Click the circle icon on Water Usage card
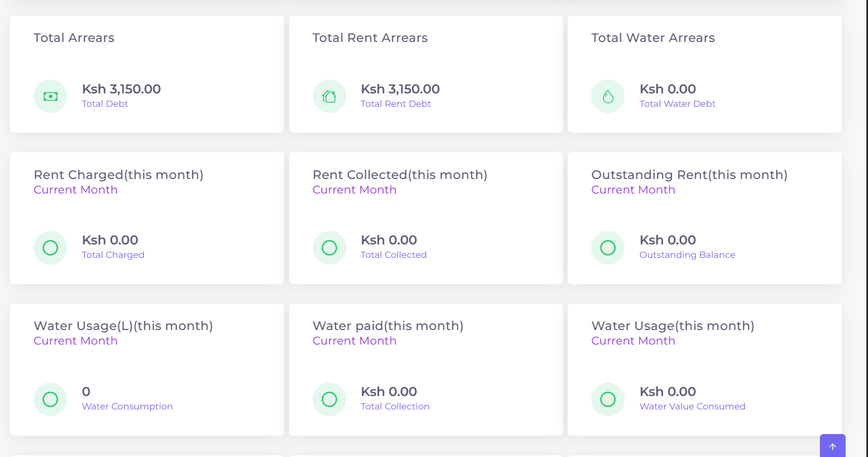This screenshot has width=868, height=457. click(607, 399)
